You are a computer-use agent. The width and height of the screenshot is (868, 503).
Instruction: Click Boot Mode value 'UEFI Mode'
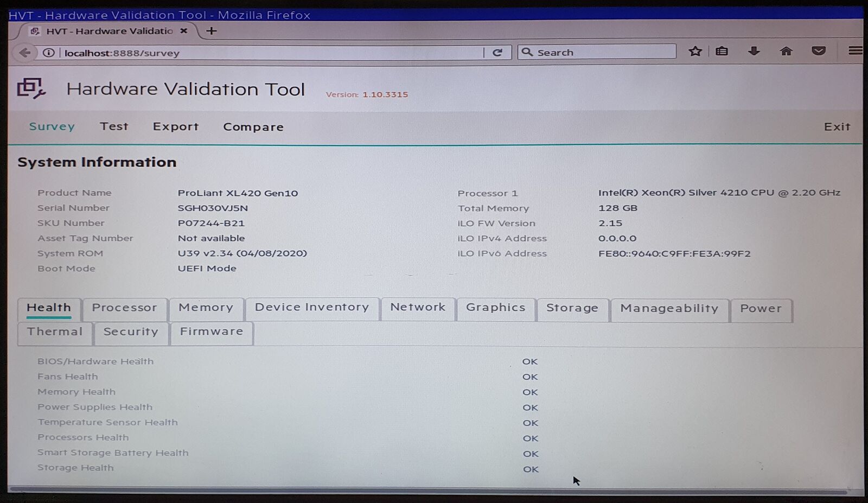pyautogui.click(x=207, y=269)
